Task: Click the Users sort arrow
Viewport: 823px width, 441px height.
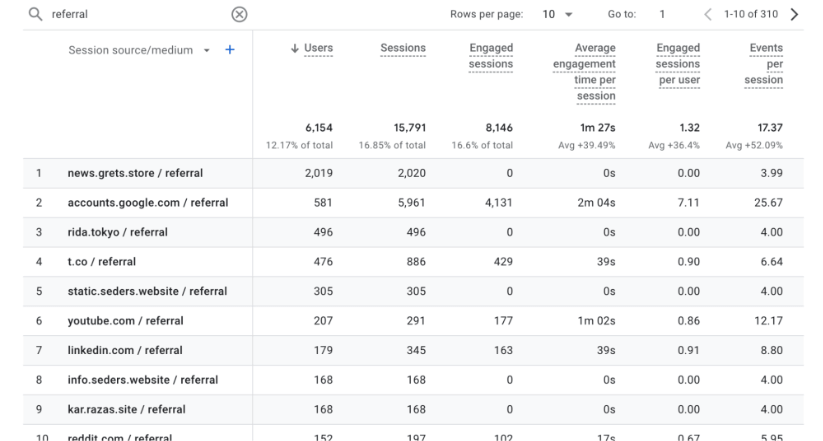Action: point(295,48)
